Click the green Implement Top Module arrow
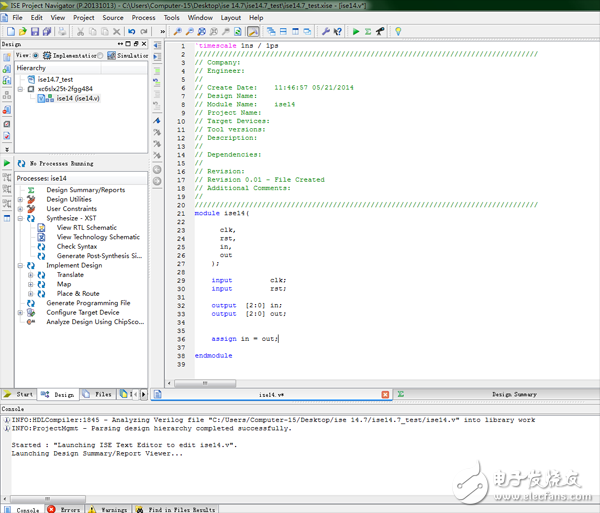 [356, 32]
